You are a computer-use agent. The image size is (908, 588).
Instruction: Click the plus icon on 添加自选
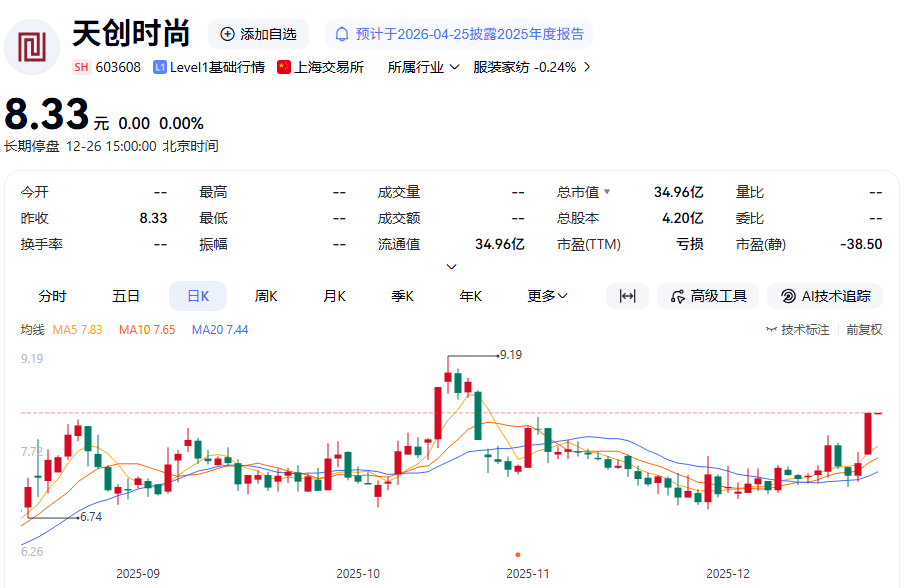pos(228,33)
